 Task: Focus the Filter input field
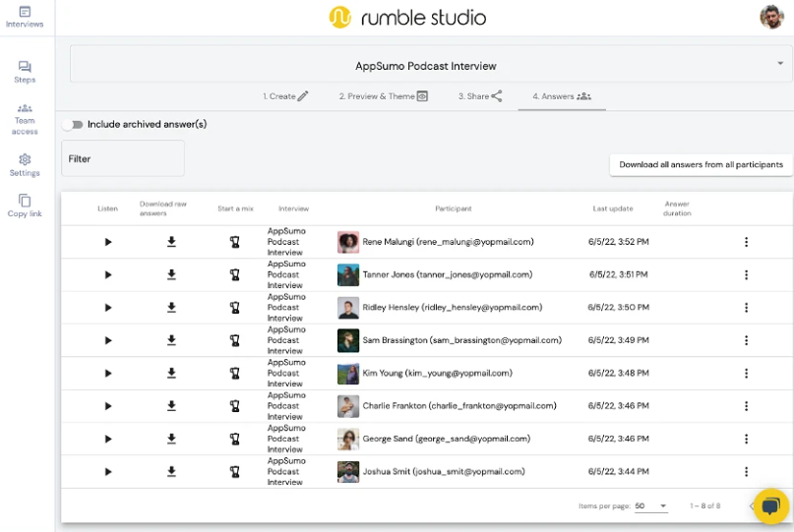tap(123, 158)
